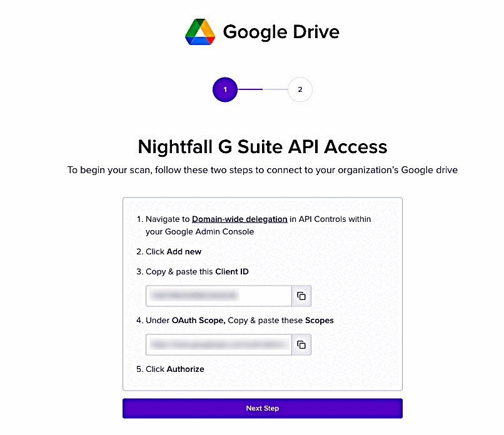This screenshot has height=435, width=504.
Task: Copy the OAuth Scopes with the copy icon
Action: point(301,345)
